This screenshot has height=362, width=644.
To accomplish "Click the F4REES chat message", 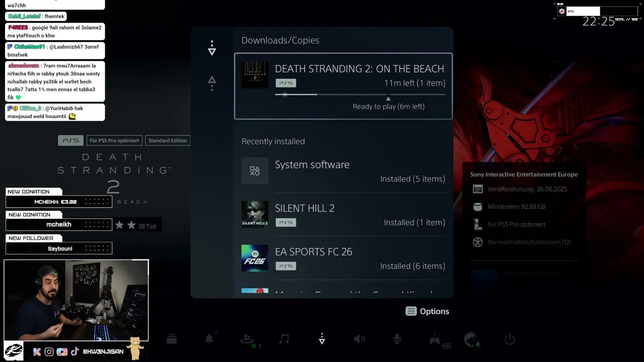I will point(55,32).
